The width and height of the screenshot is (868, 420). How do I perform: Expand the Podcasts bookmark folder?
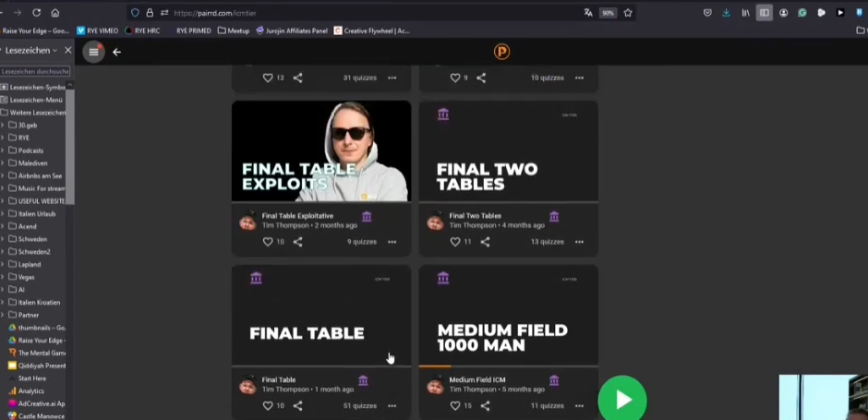click(2, 150)
